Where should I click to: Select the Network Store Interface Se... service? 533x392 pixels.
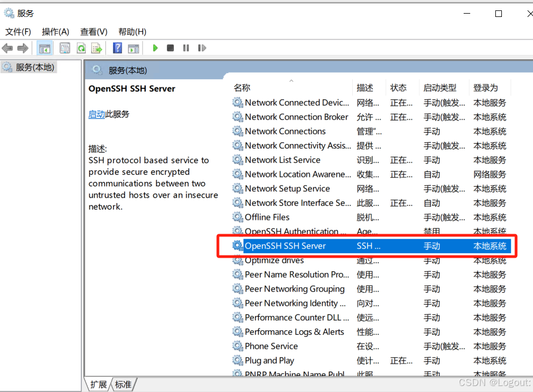[x=371, y=203]
